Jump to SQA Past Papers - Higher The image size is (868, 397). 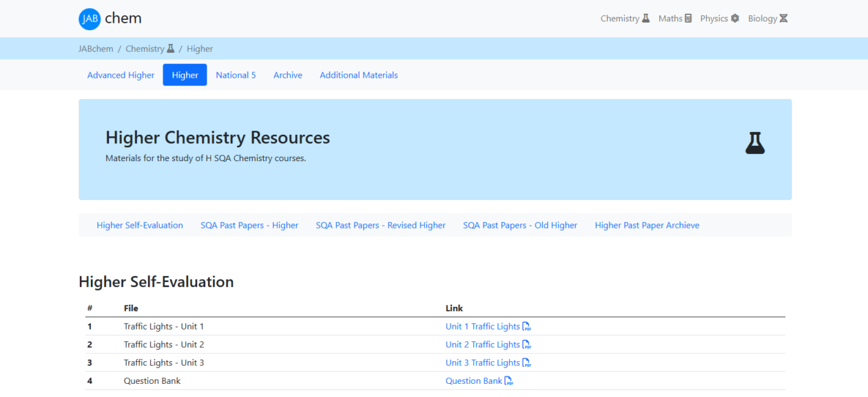coord(249,225)
